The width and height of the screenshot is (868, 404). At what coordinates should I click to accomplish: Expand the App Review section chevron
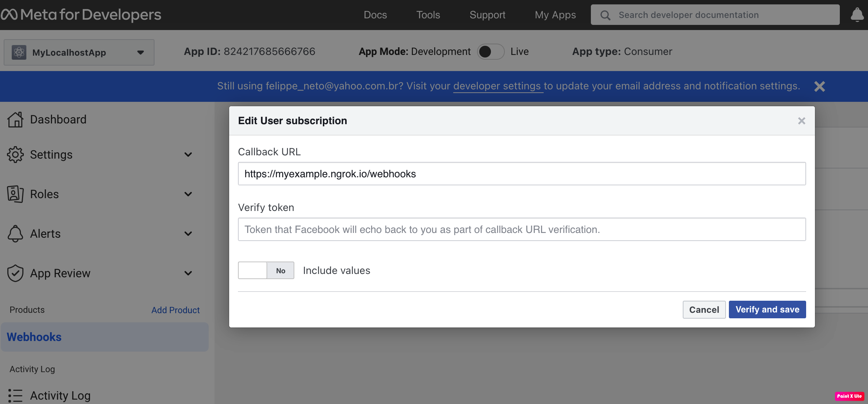coord(188,273)
